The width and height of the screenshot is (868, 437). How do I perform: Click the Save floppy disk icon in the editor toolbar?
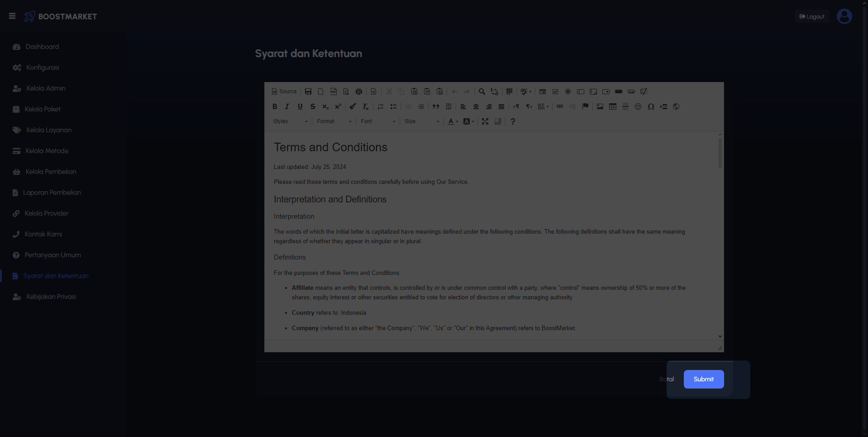point(308,91)
